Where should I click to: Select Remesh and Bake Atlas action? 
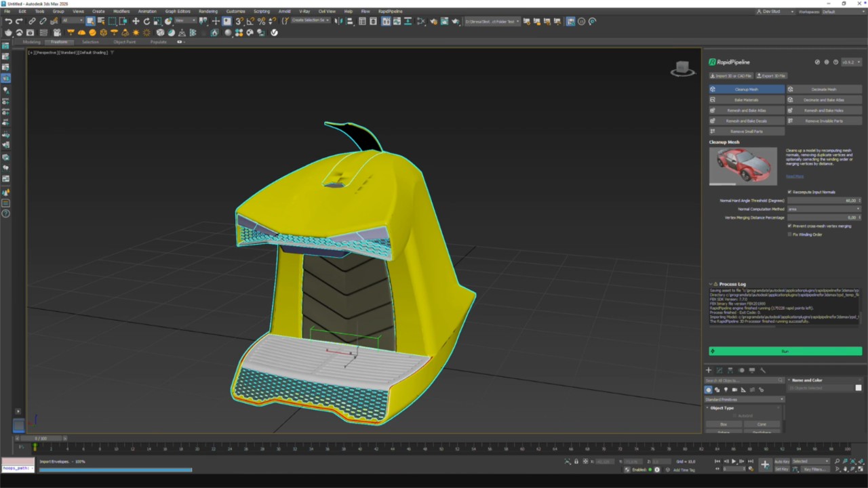click(747, 110)
